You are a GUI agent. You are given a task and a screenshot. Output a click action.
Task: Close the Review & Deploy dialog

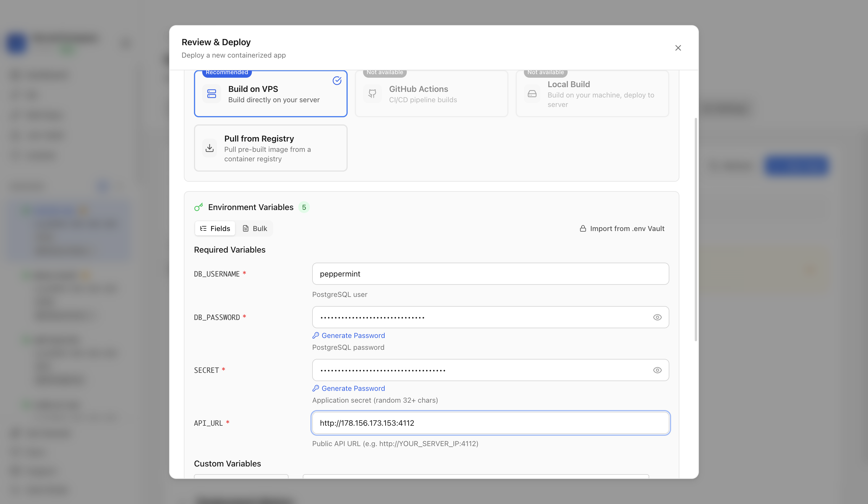point(678,48)
